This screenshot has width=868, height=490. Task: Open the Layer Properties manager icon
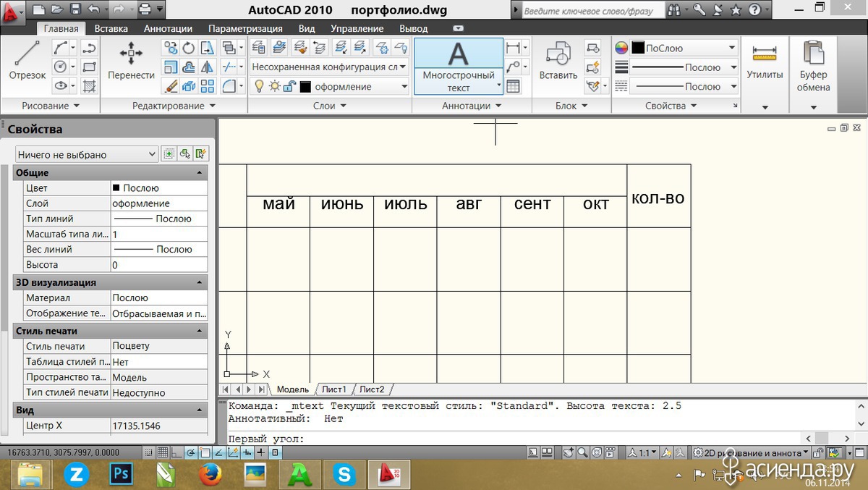tap(259, 48)
